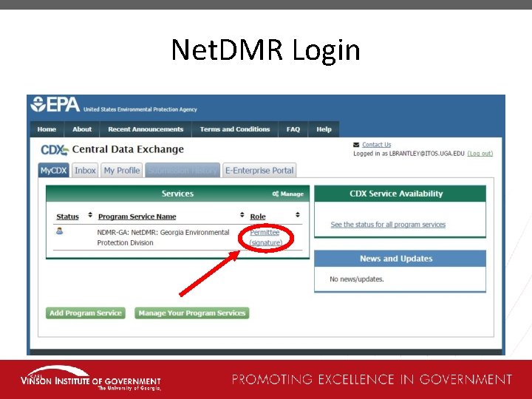Click the Permittee (signature) role link
This screenshot has height=399, width=532.
(x=265, y=237)
